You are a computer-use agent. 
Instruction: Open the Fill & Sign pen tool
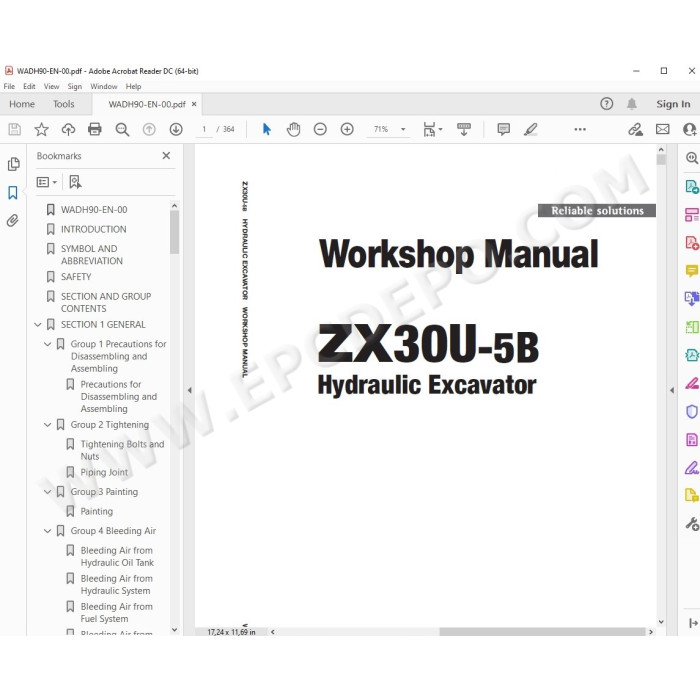pos(692,468)
